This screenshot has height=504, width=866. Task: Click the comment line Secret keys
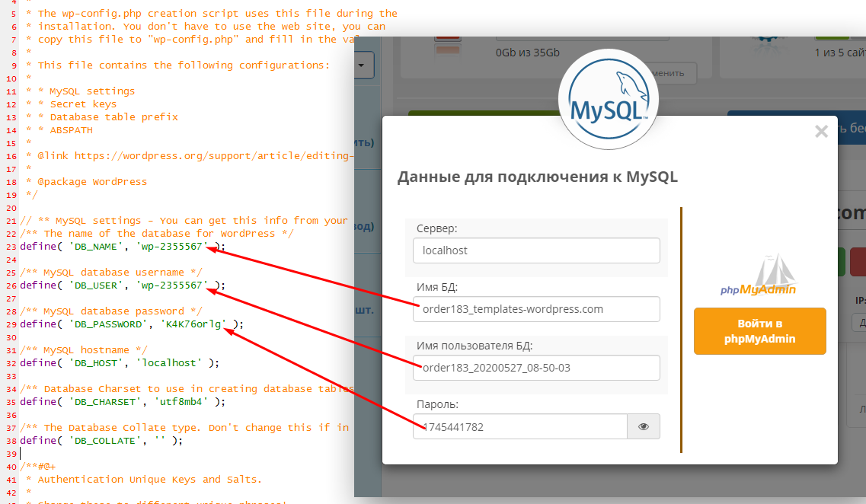[x=83, y=104]
